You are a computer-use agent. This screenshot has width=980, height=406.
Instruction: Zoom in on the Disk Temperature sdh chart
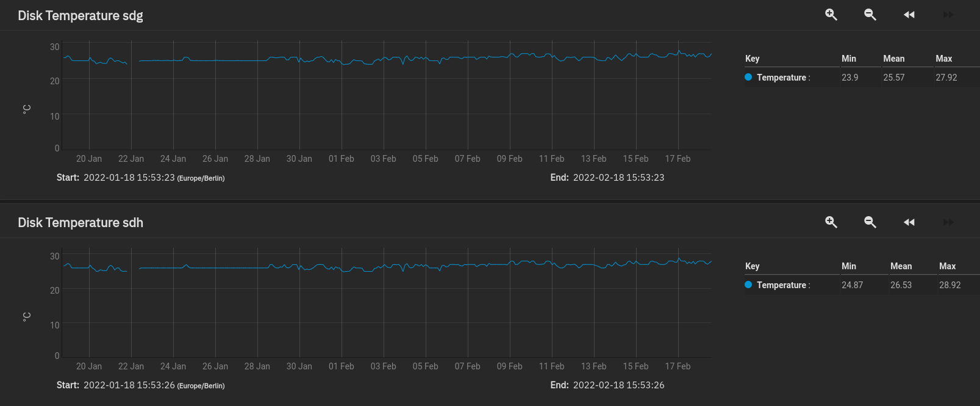click(x=831, y=222)
